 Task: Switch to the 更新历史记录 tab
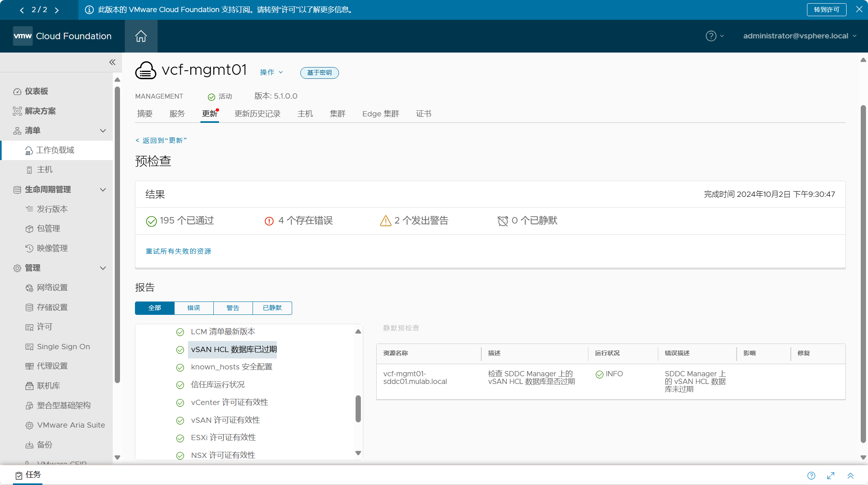click(x=257, y=114)
